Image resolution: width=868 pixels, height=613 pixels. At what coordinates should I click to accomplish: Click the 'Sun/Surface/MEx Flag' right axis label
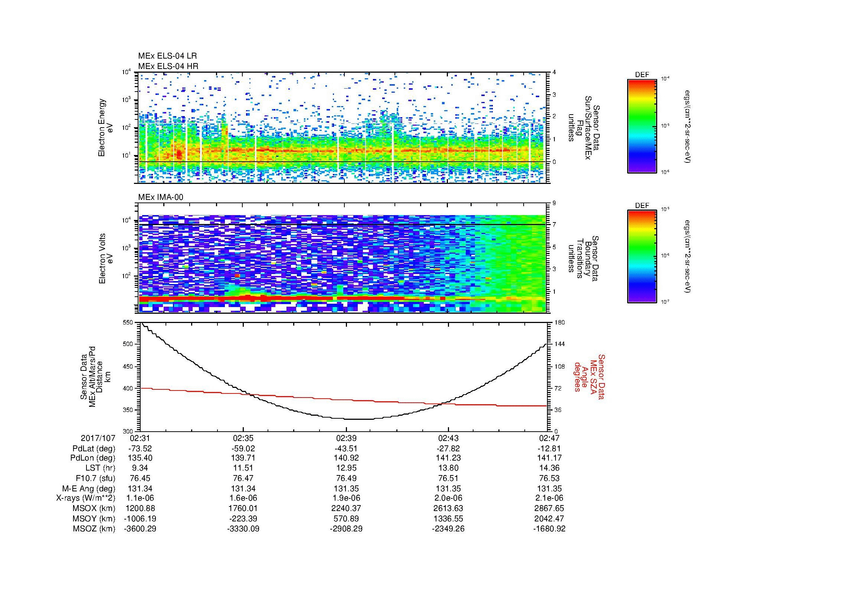click(x=584, y=128)
